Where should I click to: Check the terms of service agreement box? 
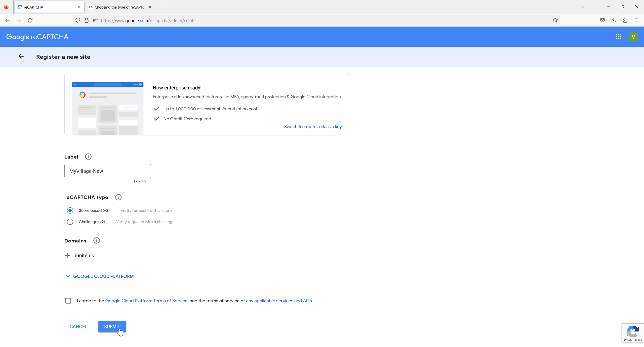(x=68, y=301)
